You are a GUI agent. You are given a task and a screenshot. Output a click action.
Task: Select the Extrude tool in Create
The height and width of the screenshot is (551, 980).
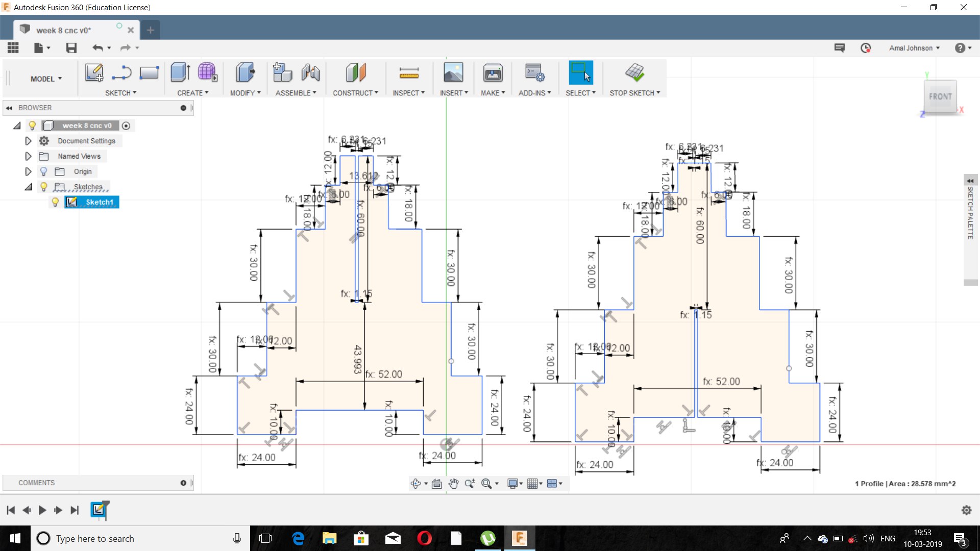point(180,72)
